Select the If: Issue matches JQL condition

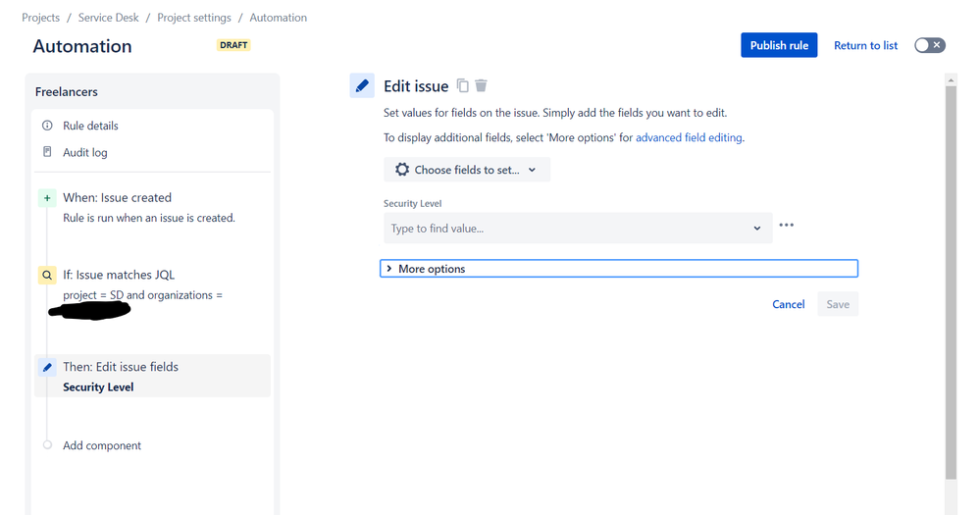(x=119, y=275)
